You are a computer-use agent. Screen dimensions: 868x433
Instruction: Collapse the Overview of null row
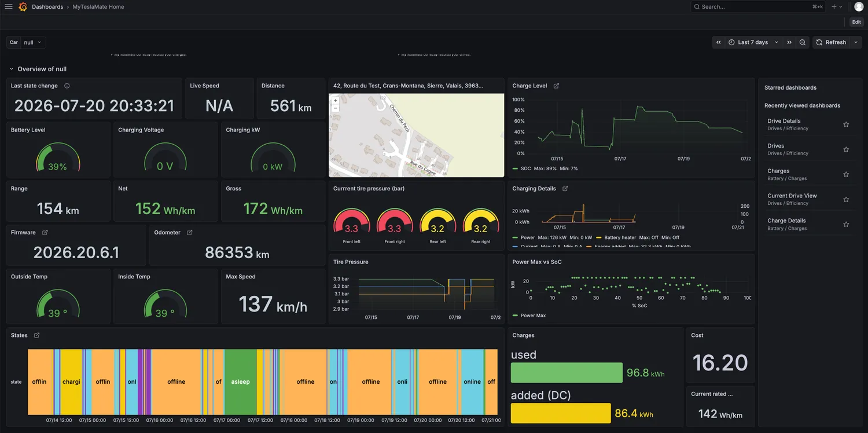[x=11, y=69]
